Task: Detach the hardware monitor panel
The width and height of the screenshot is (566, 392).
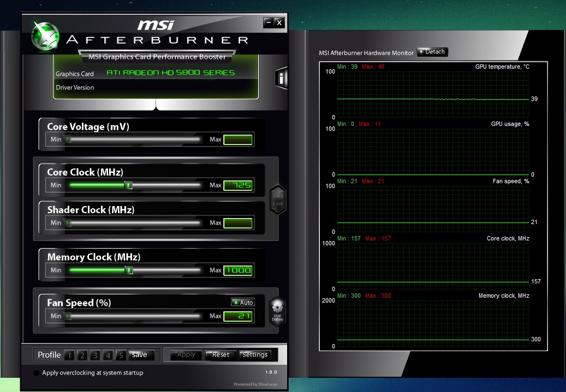Action: tap(432, 52)
